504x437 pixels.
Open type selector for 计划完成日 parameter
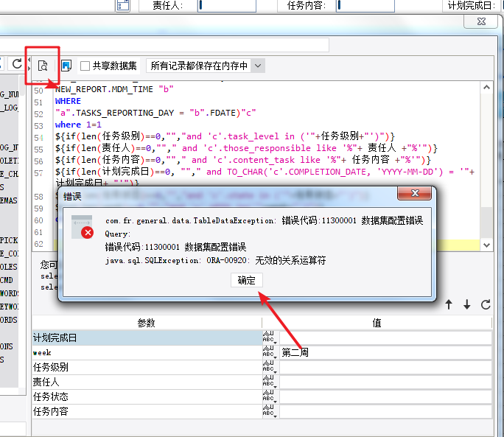[x=270, y=338]
